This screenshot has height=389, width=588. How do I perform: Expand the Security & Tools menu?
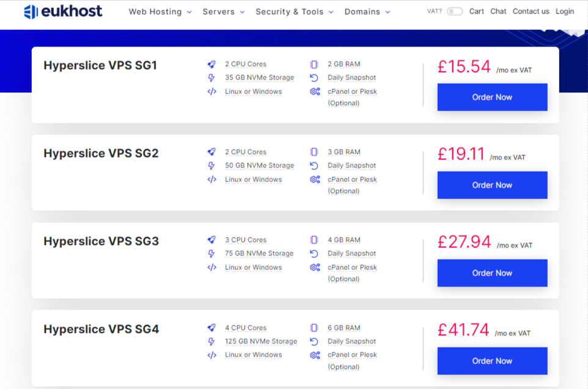(295, 12)
